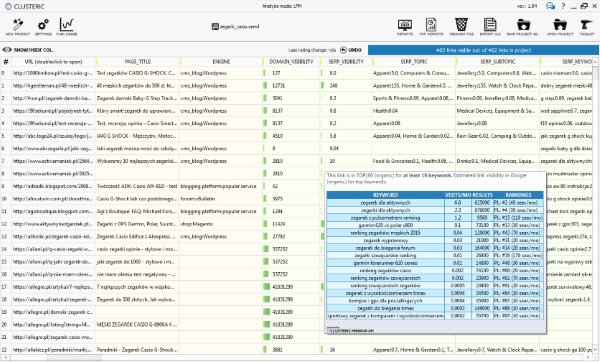Screen dimensions: 600x362
Task: Click Save Project As folder icon
Action: click(x=523, y=27)
